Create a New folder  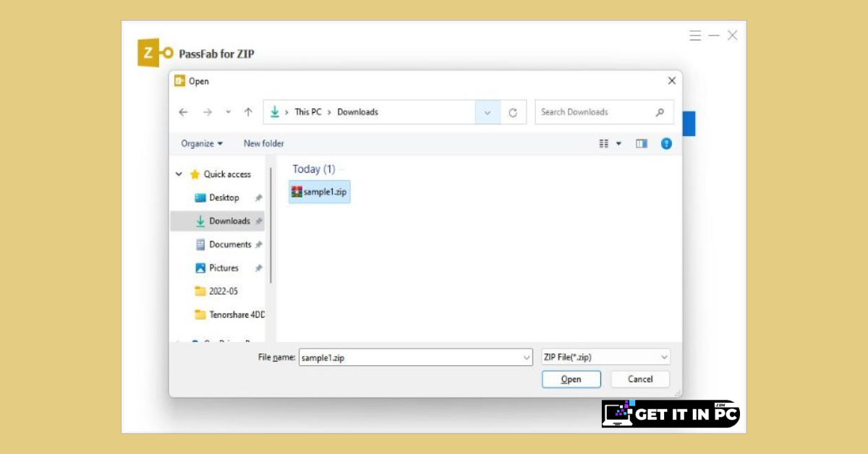tap(264, 144)
